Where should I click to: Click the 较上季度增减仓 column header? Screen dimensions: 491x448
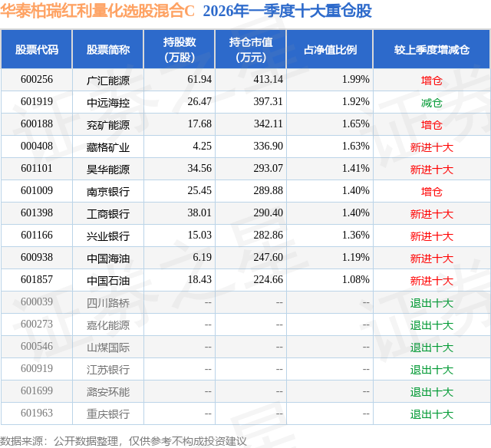431,49
